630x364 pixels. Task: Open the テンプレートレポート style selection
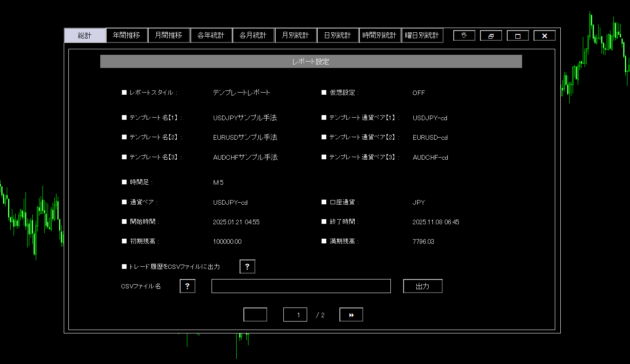pos(242,92)
